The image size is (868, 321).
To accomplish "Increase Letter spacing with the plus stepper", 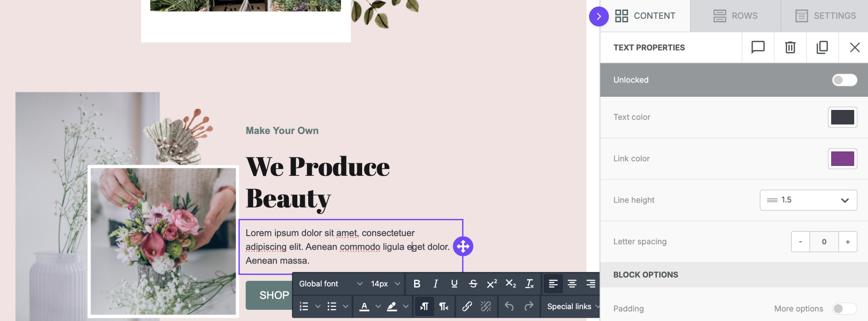I will tap(847, 241).
